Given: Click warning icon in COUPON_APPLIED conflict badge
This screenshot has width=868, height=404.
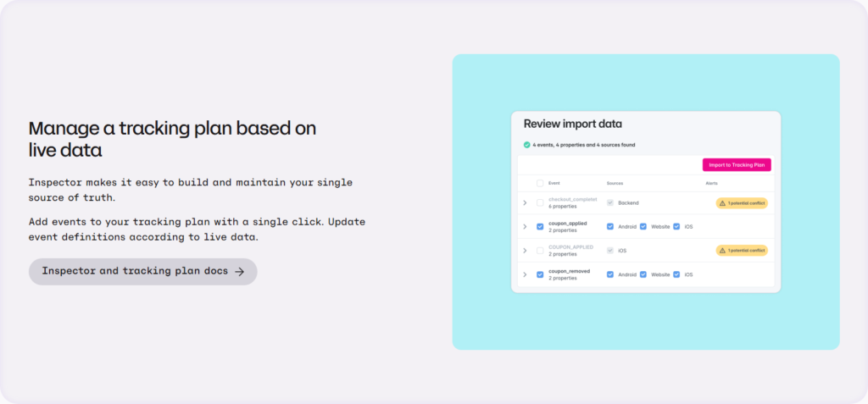Looking at the screenshot, I should [x=722, y=251].
